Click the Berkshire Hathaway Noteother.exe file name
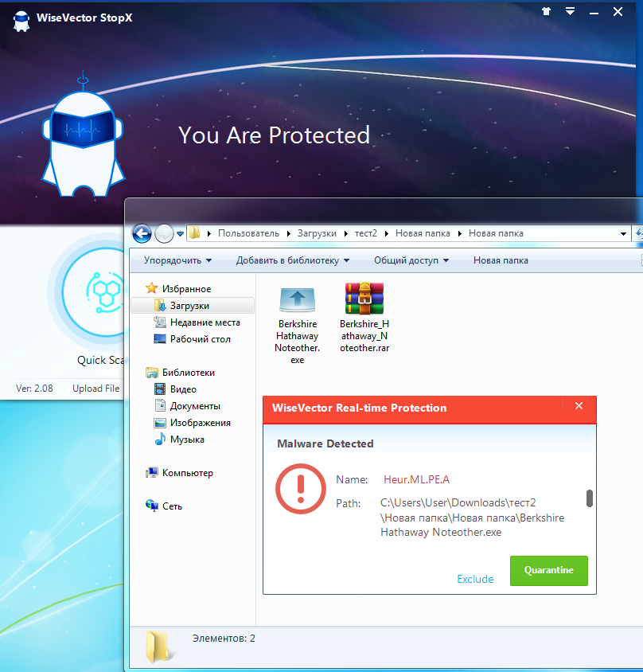 (298, 342)
